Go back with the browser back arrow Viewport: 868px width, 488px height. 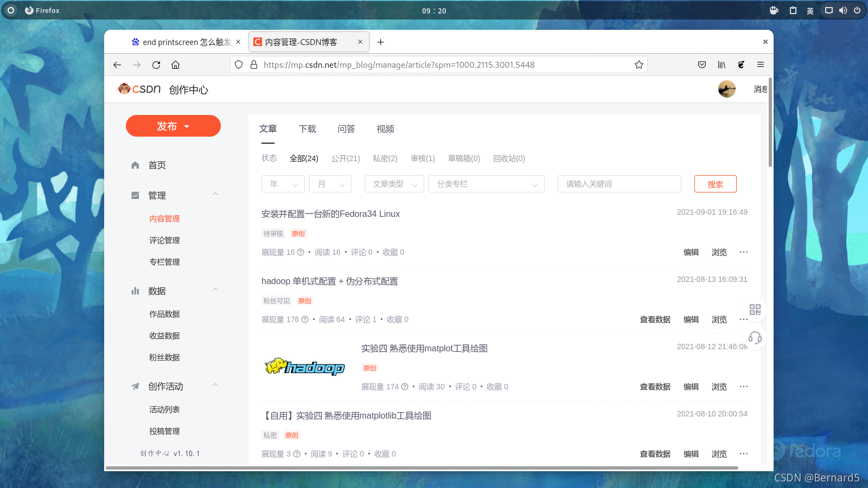(x=117, y=65)
